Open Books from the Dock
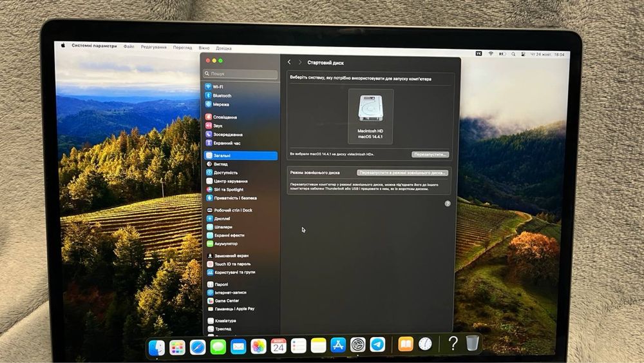Screen dimensions: 644x363 [x=406, y=344]
